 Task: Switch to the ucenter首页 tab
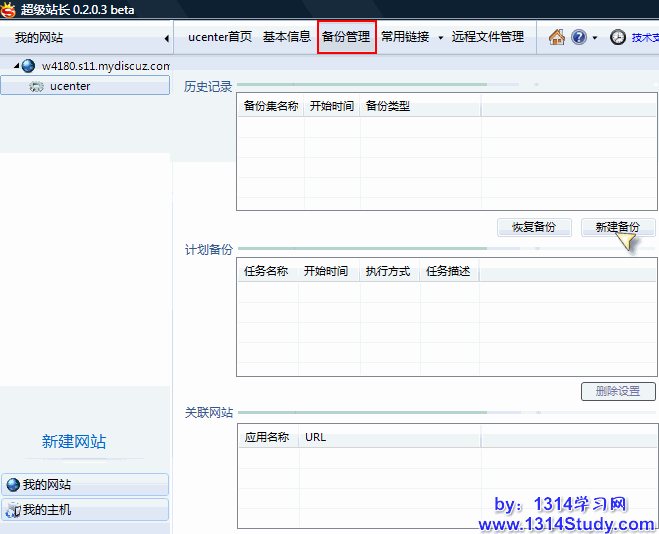(x=220, y=37)
